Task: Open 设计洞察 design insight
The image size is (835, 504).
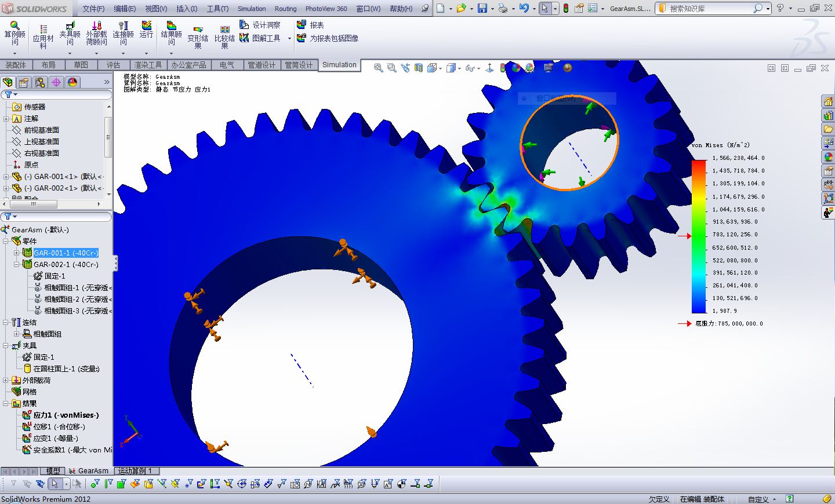Action: (x=260, y=25)
